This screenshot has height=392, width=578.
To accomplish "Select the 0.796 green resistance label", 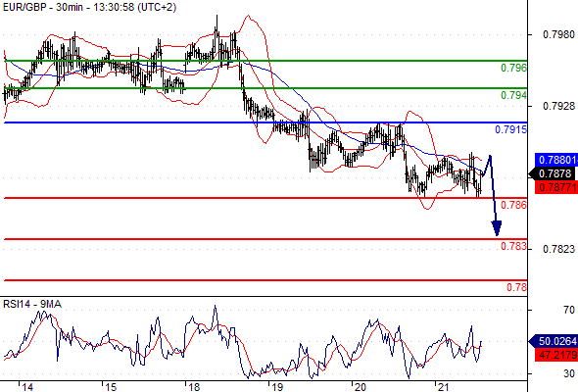I will [x=514, y=68].
